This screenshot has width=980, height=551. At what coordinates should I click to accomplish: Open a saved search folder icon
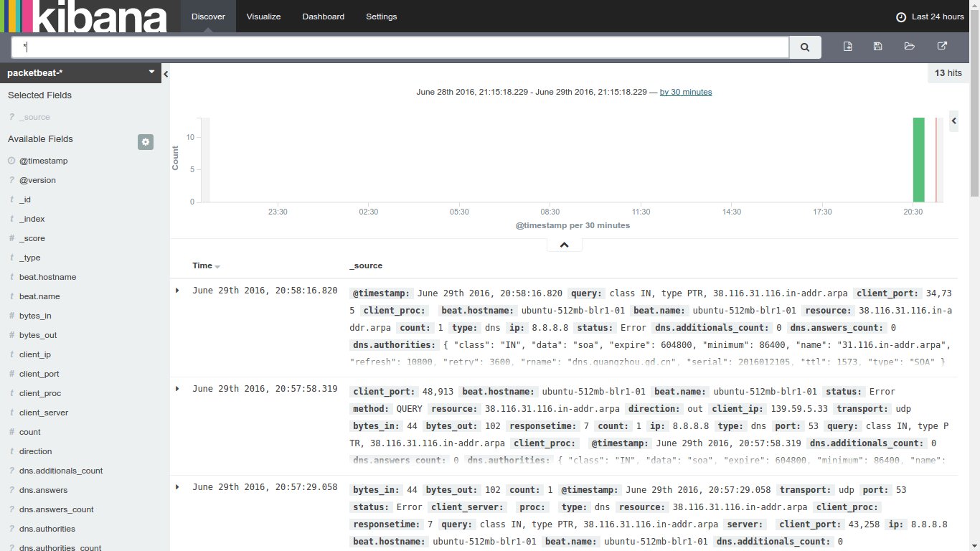click(910, 46)
